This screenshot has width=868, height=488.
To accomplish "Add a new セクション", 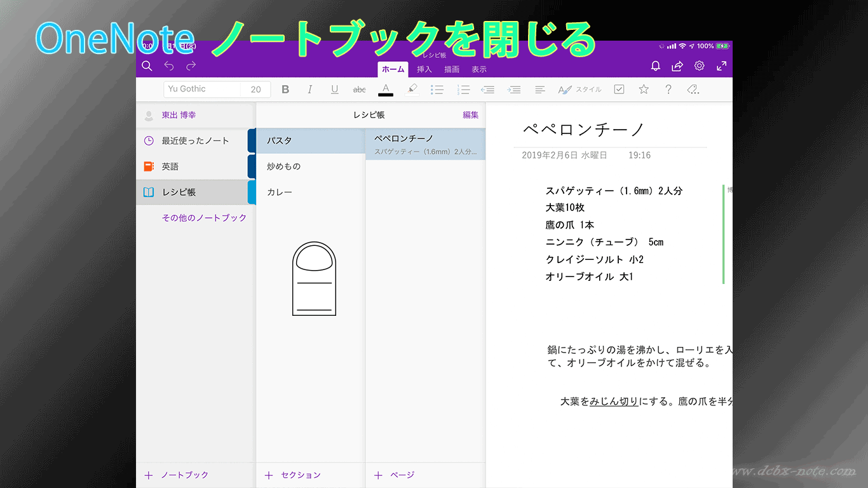I will 292,475.
